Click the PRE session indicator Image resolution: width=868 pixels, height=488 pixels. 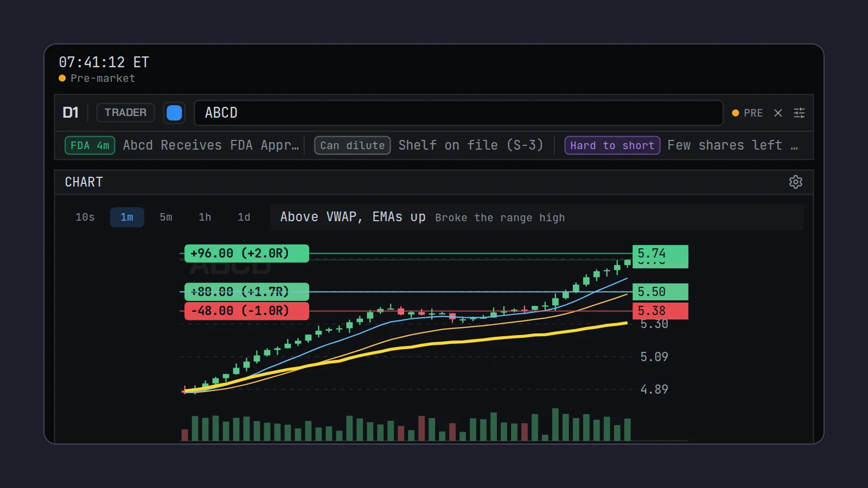(x=747, y=113)
